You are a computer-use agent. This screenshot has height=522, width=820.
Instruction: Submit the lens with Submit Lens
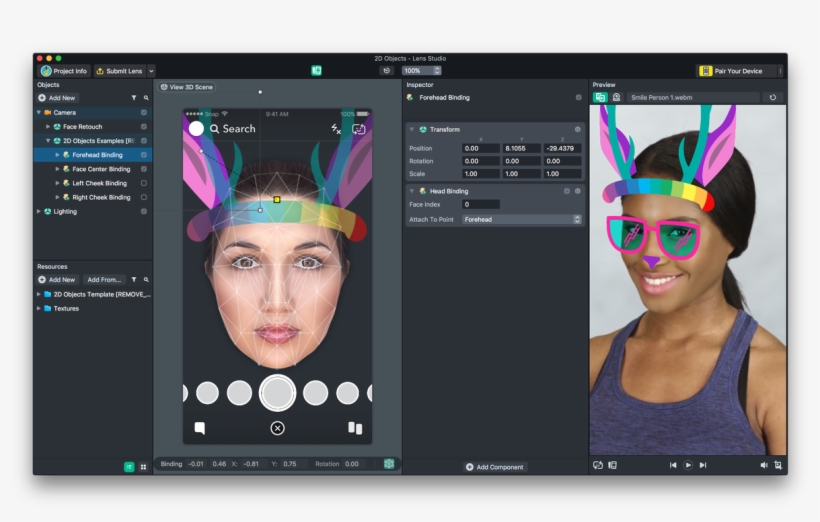[x=120, y=71]
